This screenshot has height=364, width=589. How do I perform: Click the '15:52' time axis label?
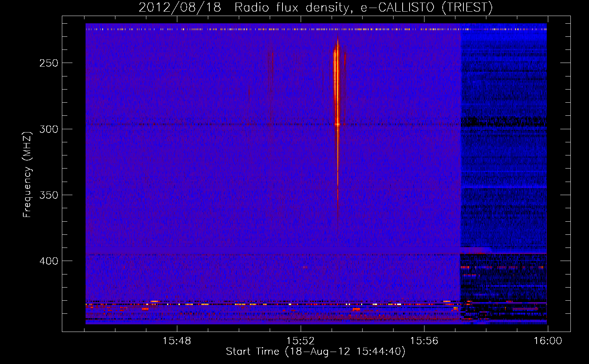coord(300,341)
